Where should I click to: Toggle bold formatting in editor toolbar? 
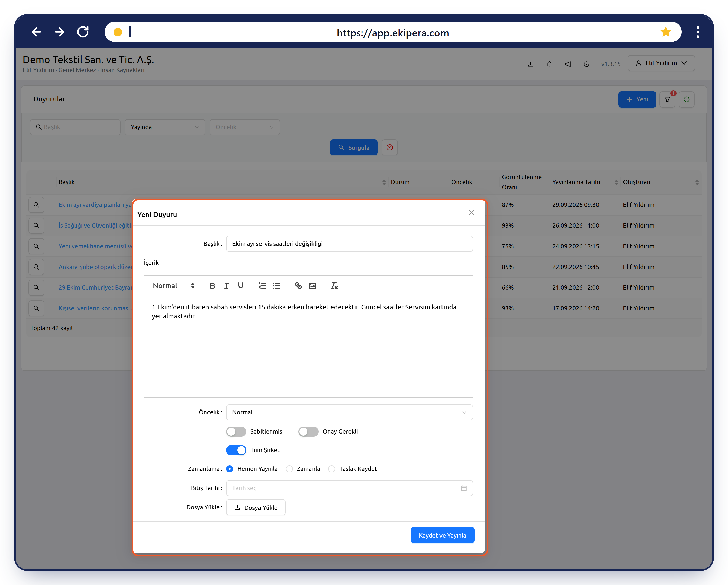tap(212, 286)
